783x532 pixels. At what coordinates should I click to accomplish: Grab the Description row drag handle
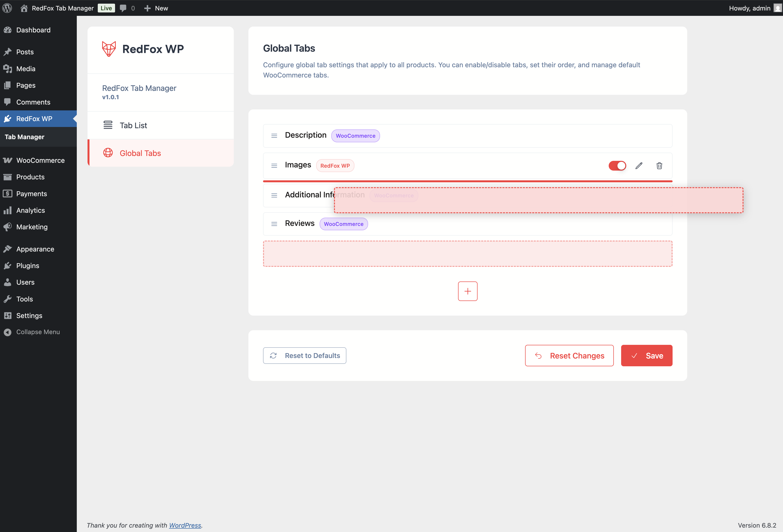coord(274,136)
